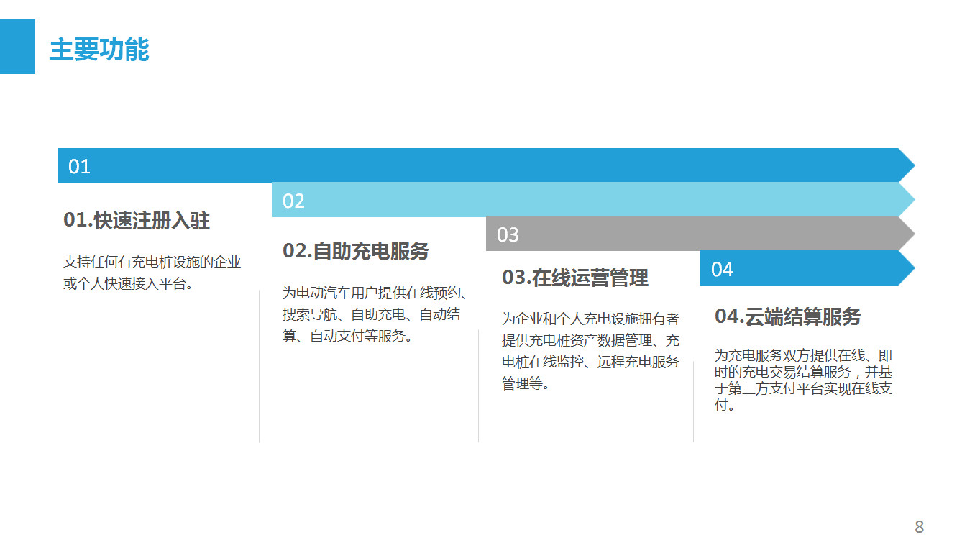Viewport: 980px width, 548px height.
Task: Select the heading 02.自助充电服务
Action: click(355, 251)
